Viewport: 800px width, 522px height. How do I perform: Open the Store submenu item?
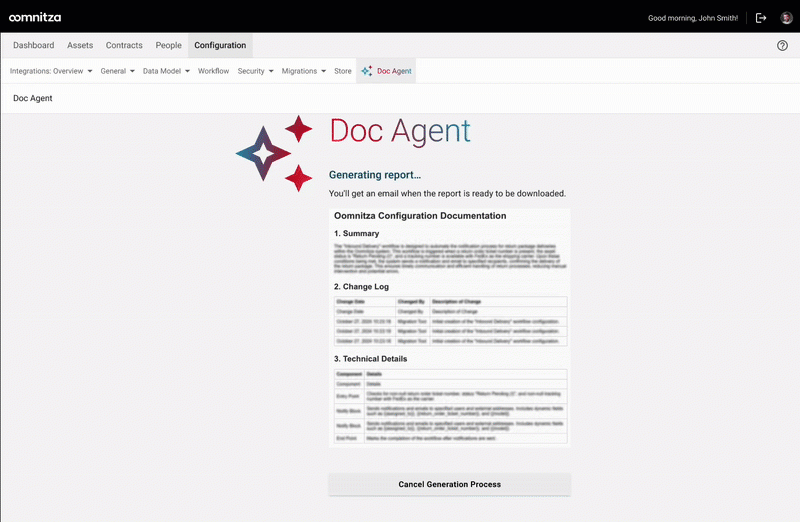(343, 71)
